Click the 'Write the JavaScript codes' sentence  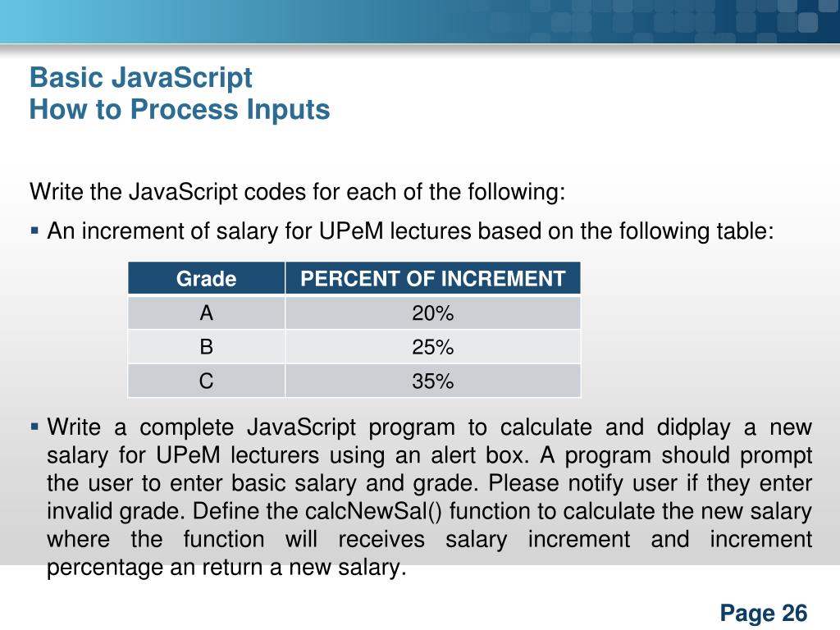coord(297,192)
